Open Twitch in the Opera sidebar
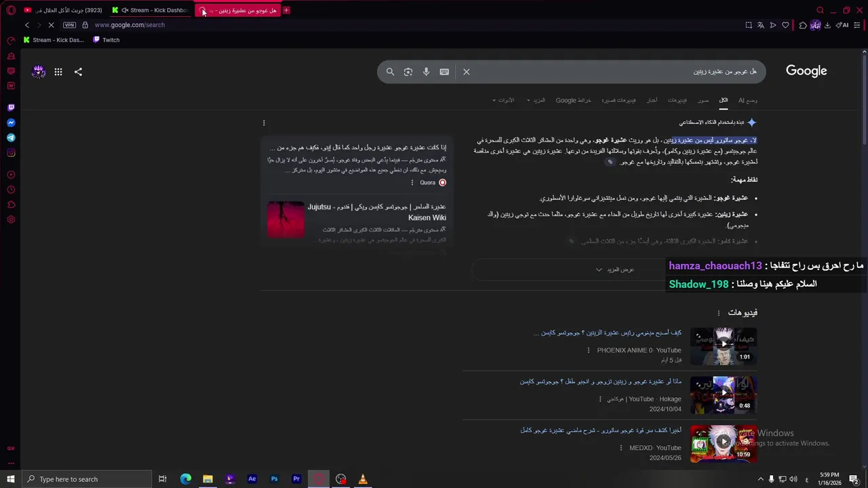Screen dimensions: 868x488 tap(11, 108)
